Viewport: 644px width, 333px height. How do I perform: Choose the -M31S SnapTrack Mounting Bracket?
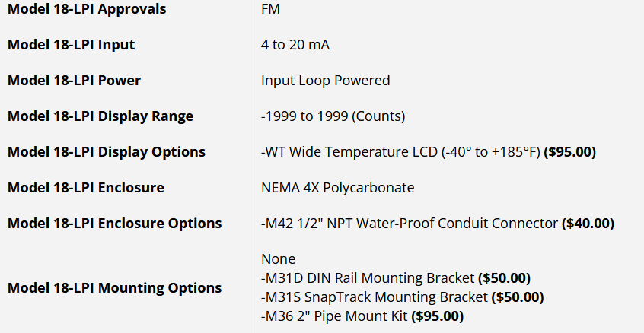(x=375, y=297)
